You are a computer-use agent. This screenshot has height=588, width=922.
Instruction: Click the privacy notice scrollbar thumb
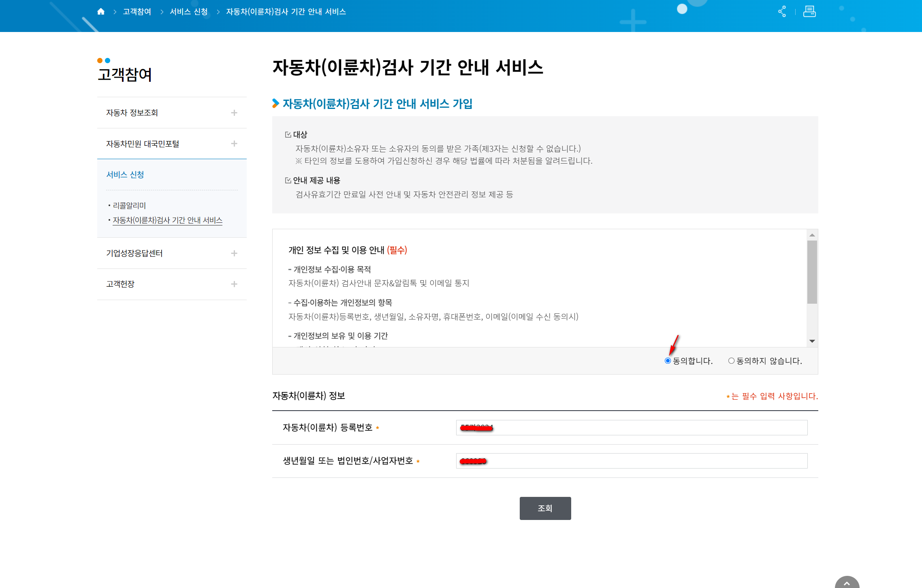[x=812, y=272]
